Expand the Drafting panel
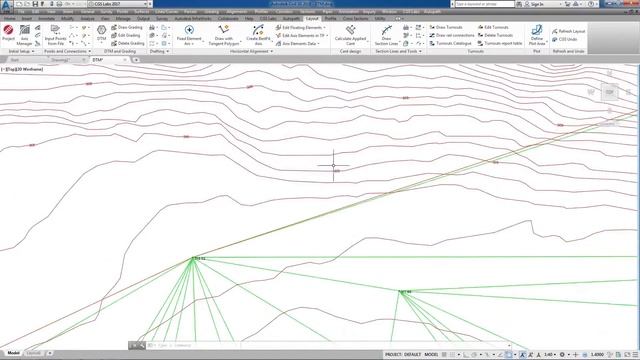This screenshot has width=640, height=360. (159, 51)
